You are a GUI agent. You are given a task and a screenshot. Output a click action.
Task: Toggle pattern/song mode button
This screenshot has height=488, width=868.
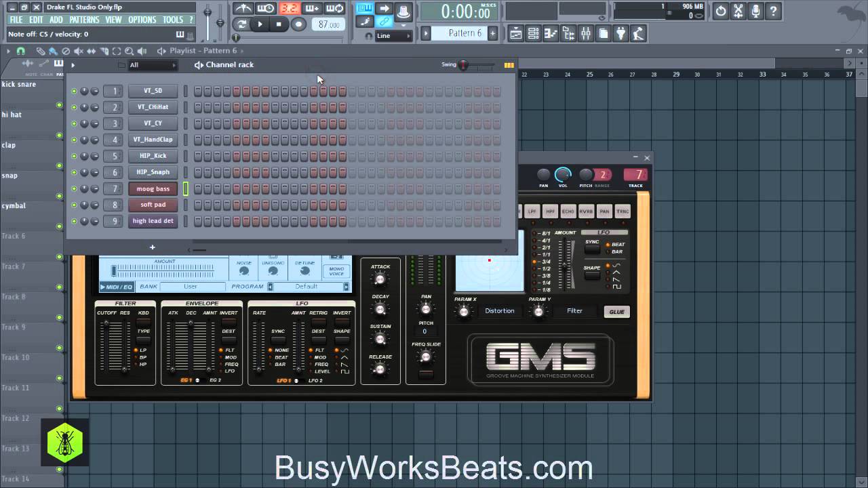[241, 24]
